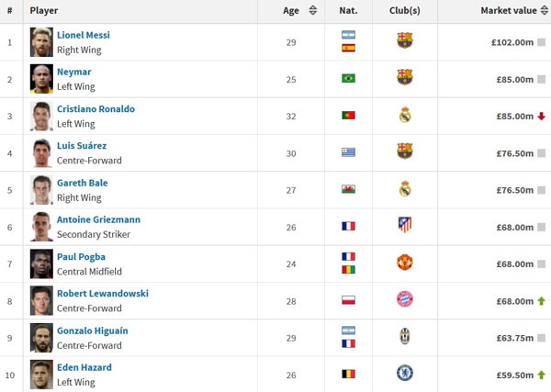Click the Wales flag for Gareth Bale
The height and width of the screenshot is (392, 551).
[348, 189]
